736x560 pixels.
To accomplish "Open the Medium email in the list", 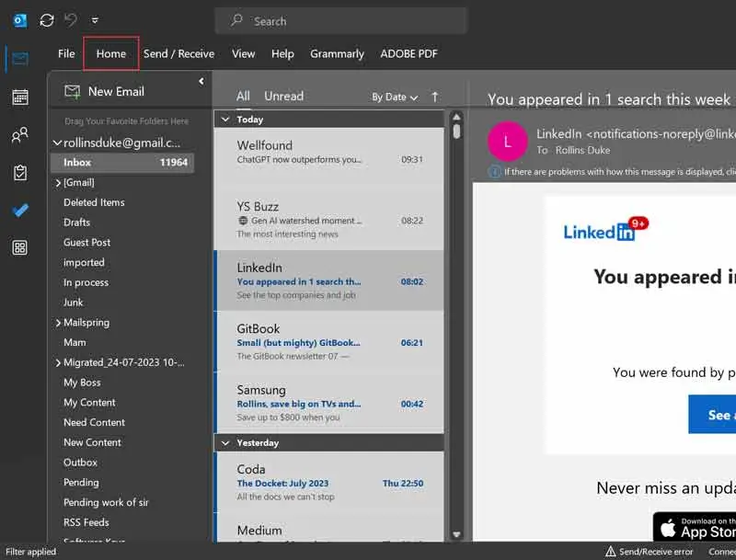I will tap(328, 528).
